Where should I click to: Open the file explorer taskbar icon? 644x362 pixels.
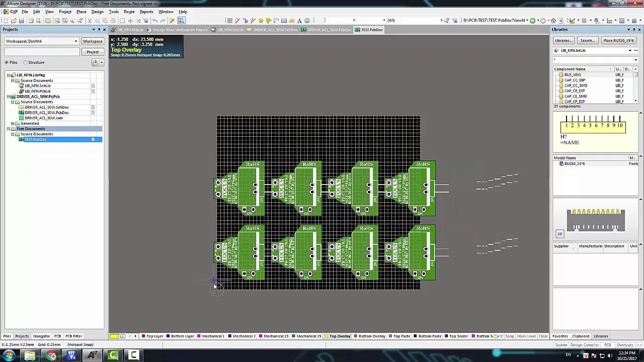[30, 355]
